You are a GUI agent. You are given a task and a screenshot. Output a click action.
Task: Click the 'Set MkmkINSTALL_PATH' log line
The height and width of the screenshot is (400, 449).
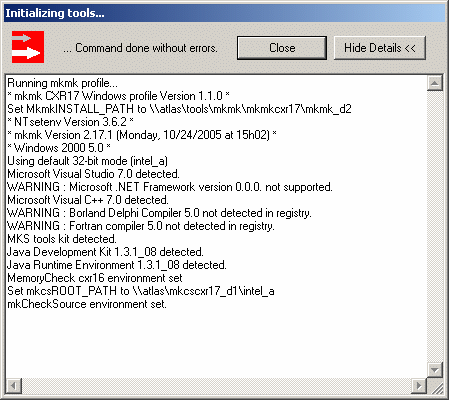pos(179,109)
